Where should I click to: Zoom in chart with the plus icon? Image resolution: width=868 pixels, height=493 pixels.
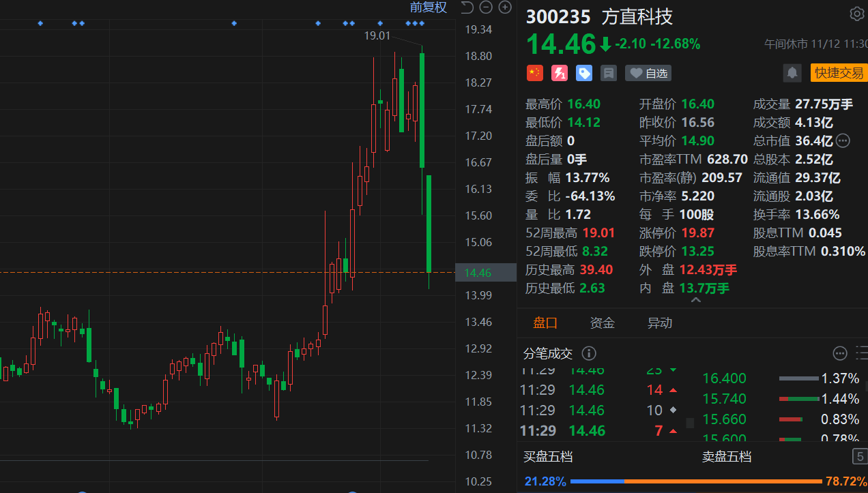[505, 8]
